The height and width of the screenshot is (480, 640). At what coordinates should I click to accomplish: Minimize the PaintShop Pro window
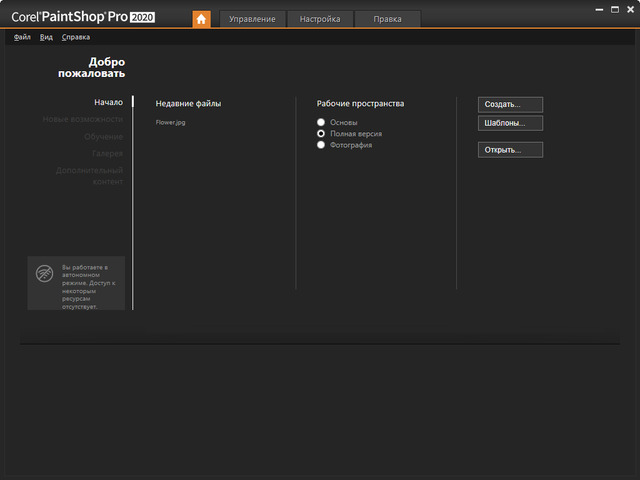click(x=600, y=9)
